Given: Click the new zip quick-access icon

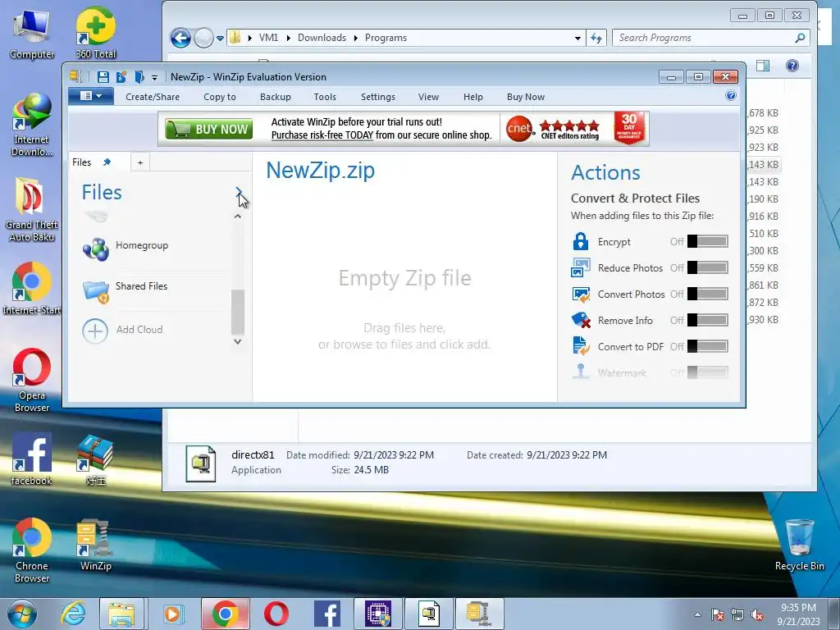Looking at the screenshot, I should click(121, 77).
